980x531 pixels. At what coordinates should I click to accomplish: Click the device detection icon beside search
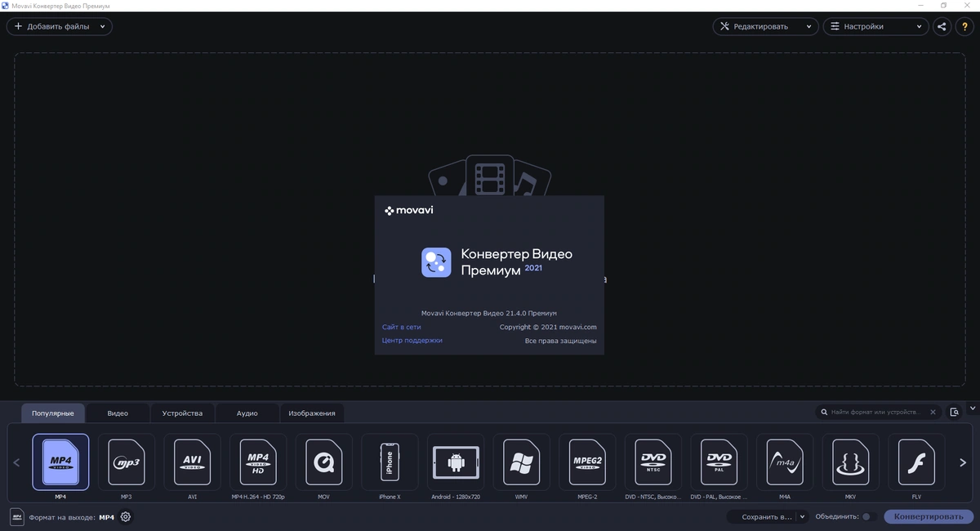tap(954, 413)
